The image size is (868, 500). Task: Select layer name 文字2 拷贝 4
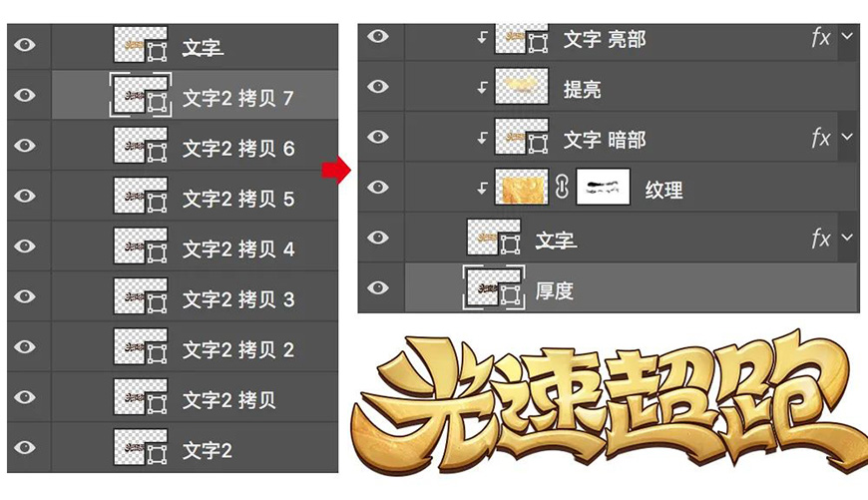coord(238,250)
